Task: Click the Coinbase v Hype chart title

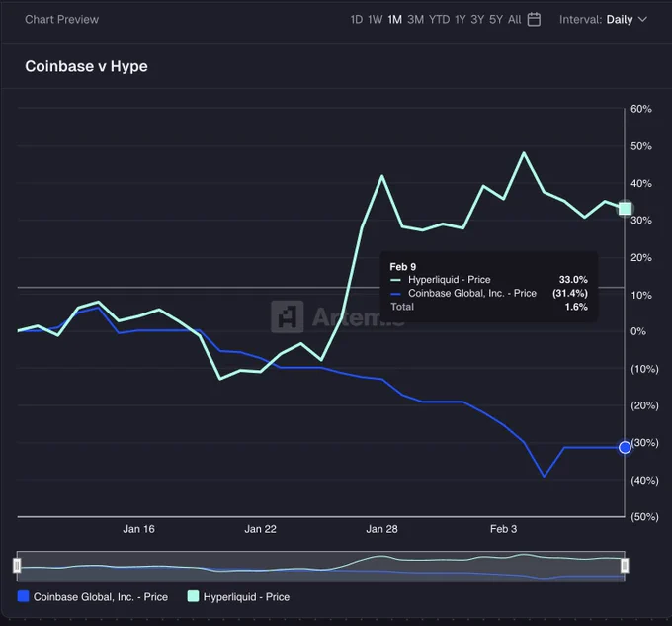Action: point(86,66)
